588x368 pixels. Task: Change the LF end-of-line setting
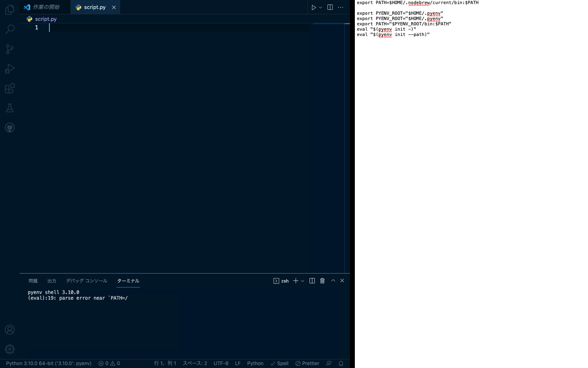238,364
